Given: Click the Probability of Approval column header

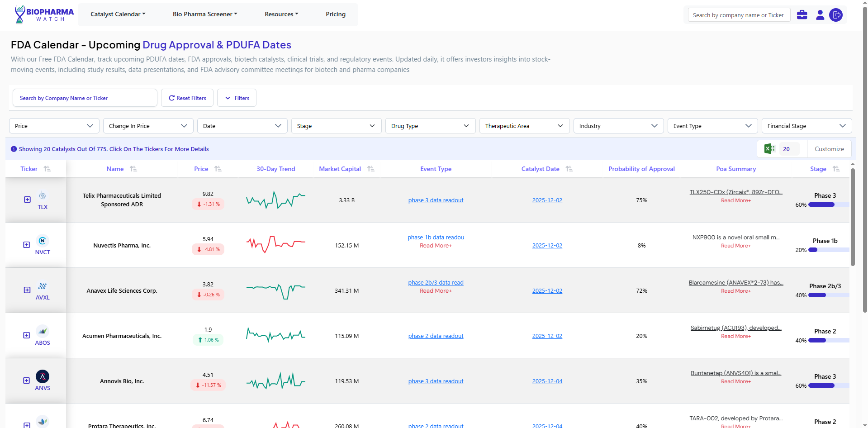Looking at the screenshot, I should point(641,169).
